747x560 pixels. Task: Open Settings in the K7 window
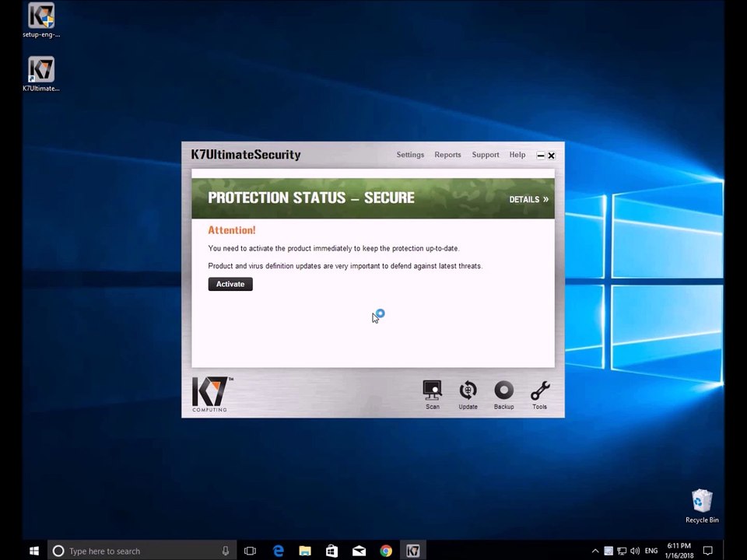coord(410,155)
